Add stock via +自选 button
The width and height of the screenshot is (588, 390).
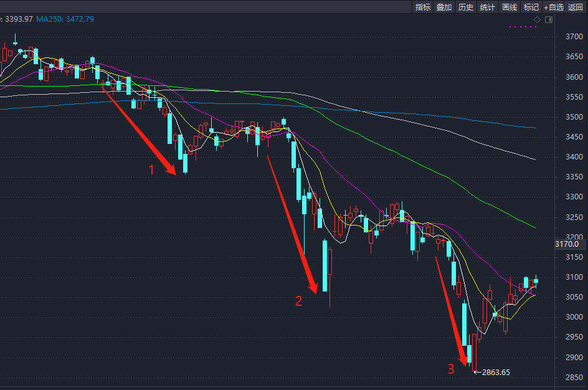pos(554,7)
